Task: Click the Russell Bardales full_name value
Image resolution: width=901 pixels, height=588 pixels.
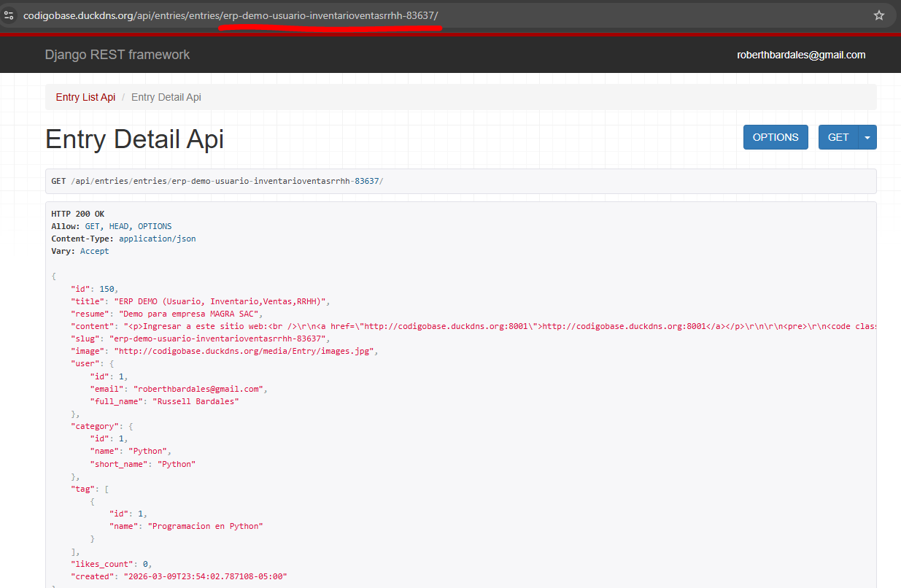Action: [186, 401]
